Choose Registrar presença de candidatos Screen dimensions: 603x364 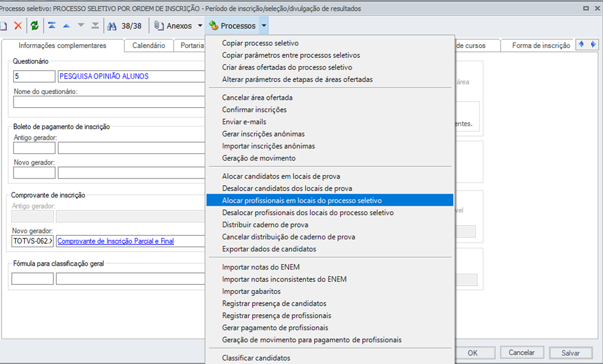[330, 303]
